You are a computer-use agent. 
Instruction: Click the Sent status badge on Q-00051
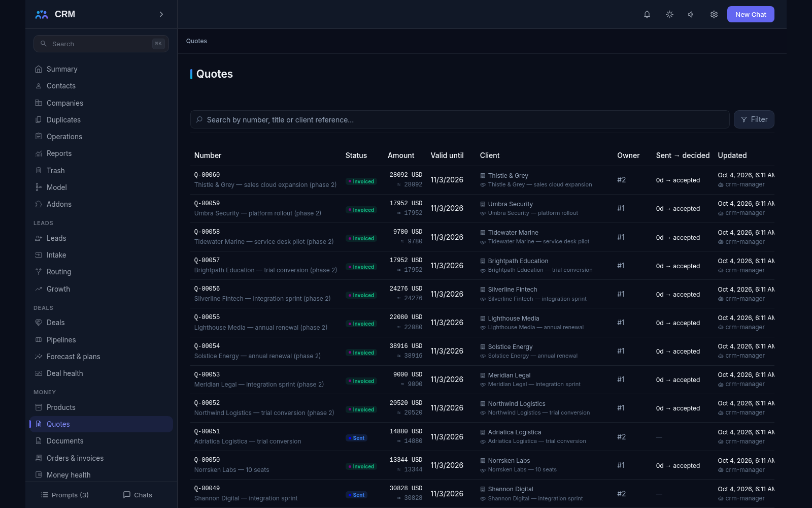(x=356, y=438)
